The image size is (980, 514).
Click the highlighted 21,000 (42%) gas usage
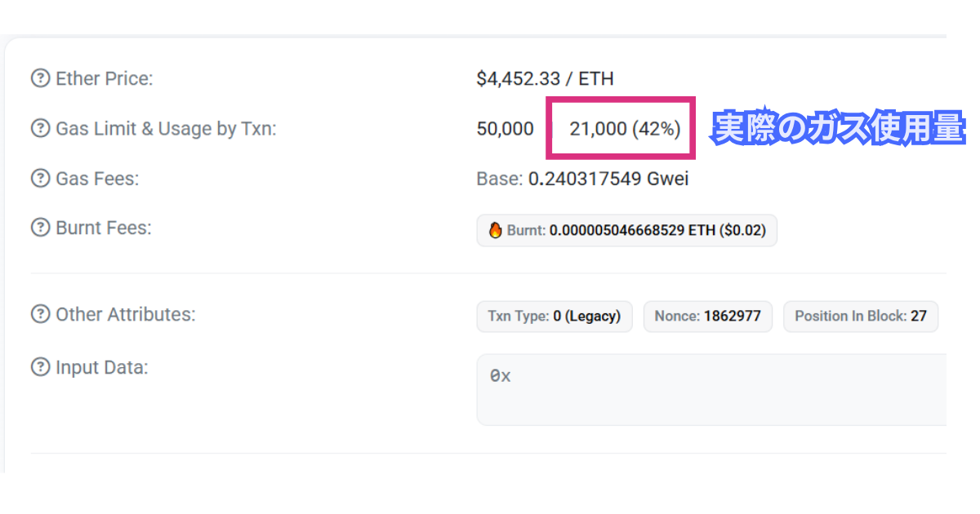click(625, 129)
